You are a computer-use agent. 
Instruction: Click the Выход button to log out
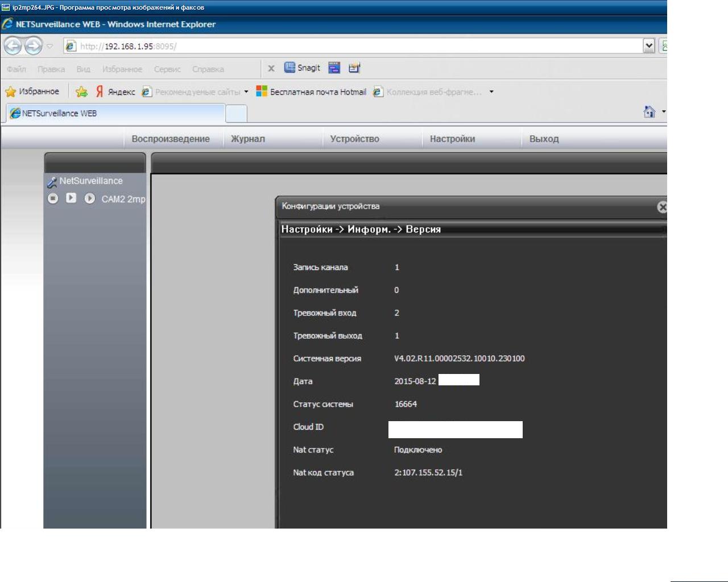tap(544, 139)
